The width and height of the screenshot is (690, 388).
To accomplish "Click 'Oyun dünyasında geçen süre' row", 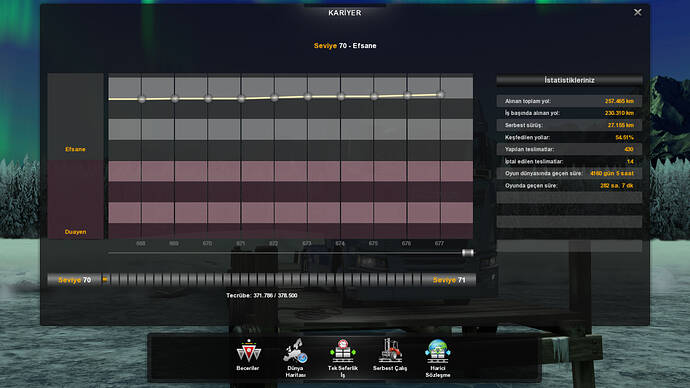I will (x=569, y=173).
